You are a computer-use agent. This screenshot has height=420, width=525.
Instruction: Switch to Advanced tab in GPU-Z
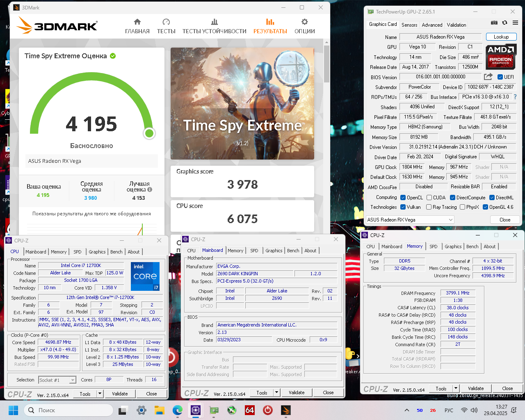pos(432,25)
